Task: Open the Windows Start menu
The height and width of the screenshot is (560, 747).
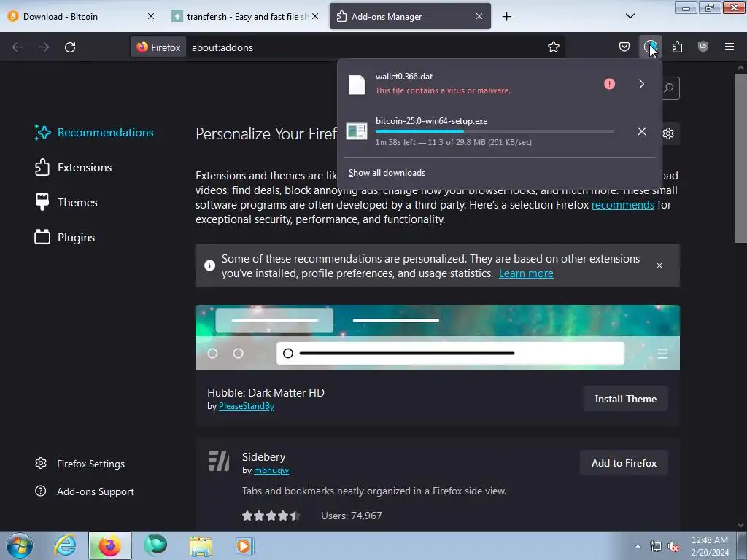Action: tap(20, 545)
